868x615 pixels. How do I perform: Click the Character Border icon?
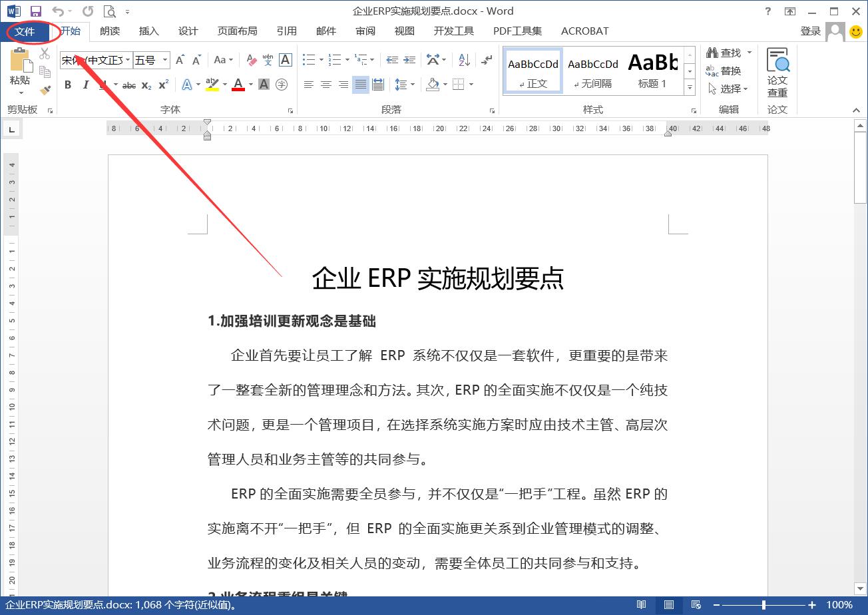(x=286, y=61)
